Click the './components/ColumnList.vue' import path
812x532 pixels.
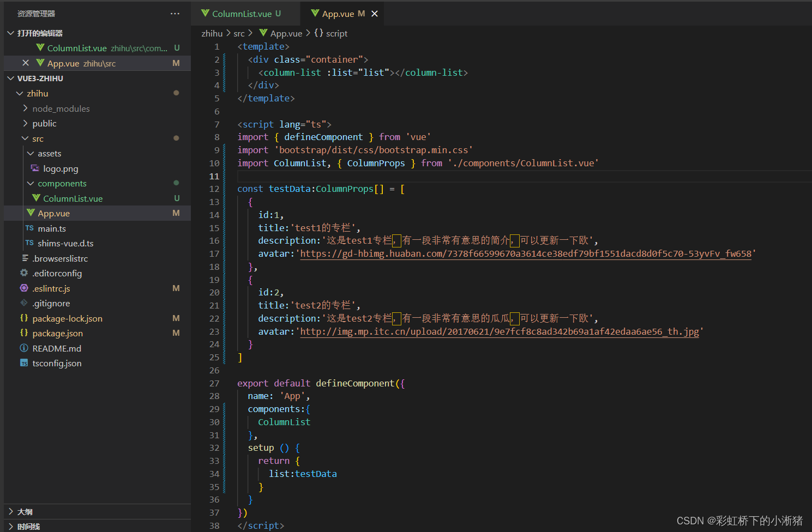(x=523, y=163)
